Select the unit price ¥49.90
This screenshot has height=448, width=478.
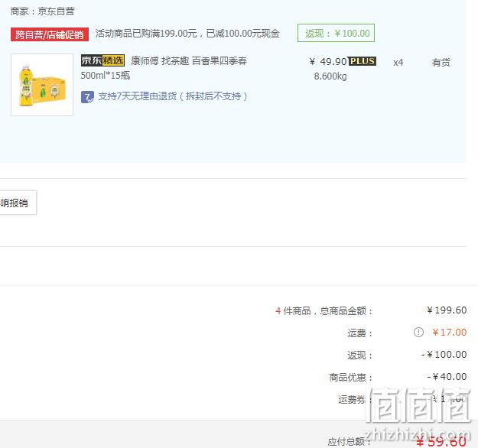(328, 62)
